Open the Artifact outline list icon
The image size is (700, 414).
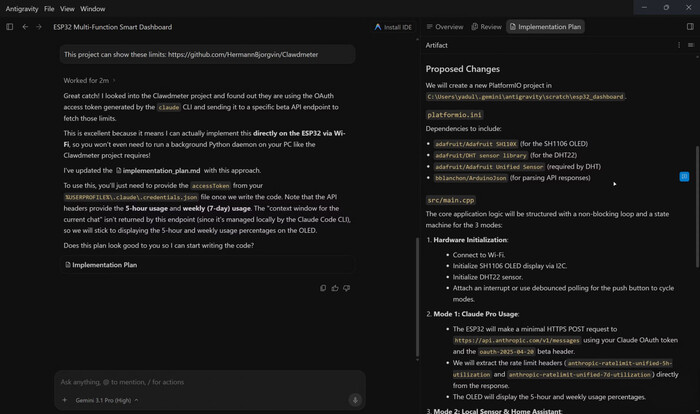[x=691, y=45]
